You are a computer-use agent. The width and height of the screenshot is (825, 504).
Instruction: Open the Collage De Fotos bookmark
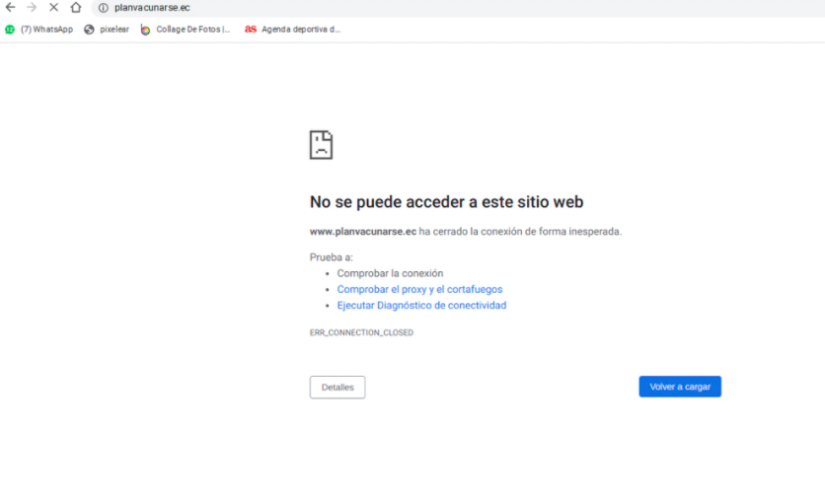pos(186,30)
